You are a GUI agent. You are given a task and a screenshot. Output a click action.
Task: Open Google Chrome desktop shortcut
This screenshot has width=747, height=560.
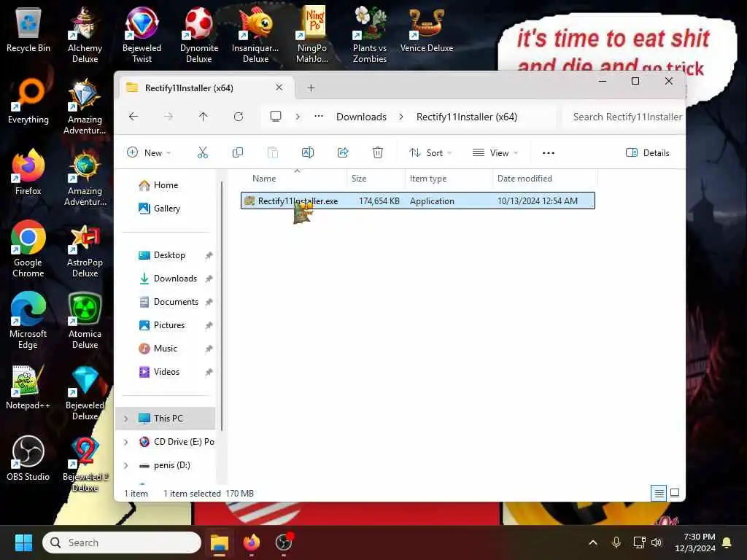pyautogui.click(x=28, y=249)
